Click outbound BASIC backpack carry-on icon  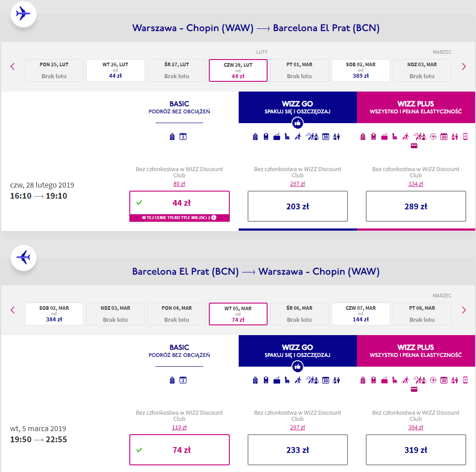(x=172, y=136)
